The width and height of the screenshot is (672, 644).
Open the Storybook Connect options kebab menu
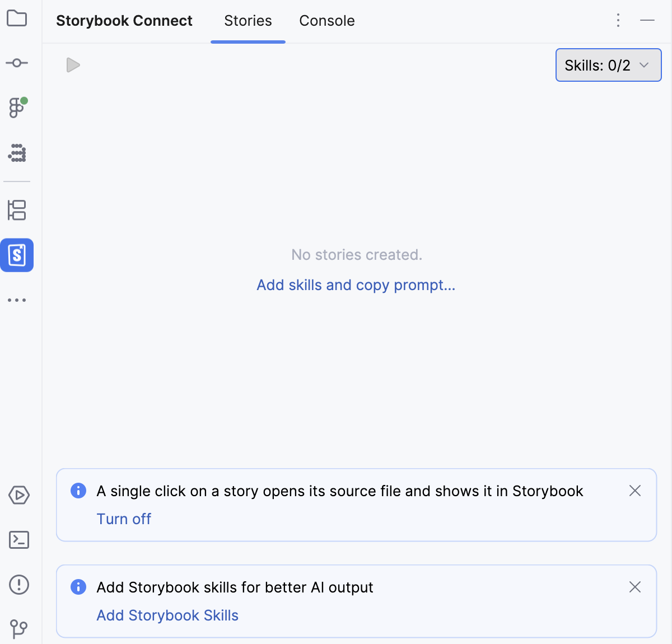(618, 20)
